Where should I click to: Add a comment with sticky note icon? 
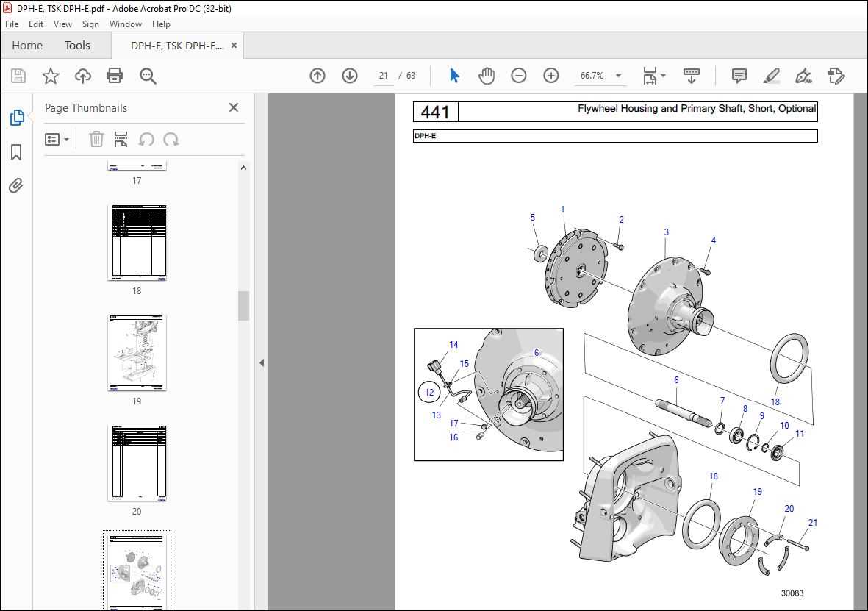739,76
